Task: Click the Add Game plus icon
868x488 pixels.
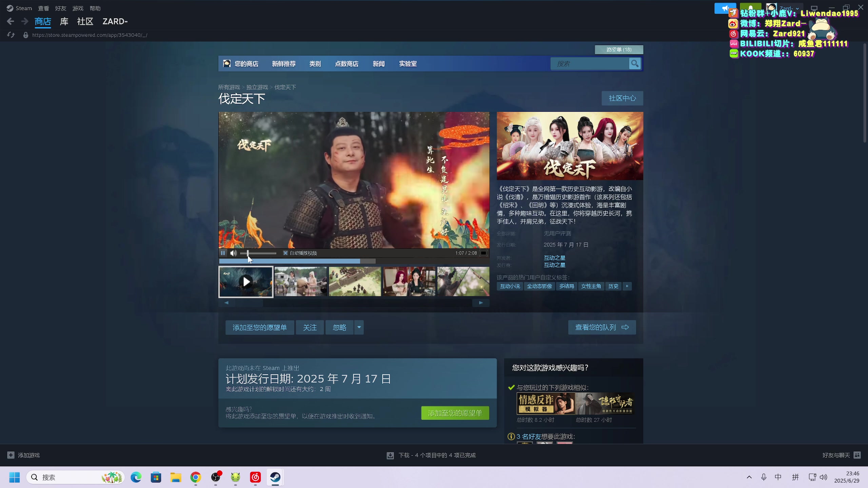Action: point(11,455)
